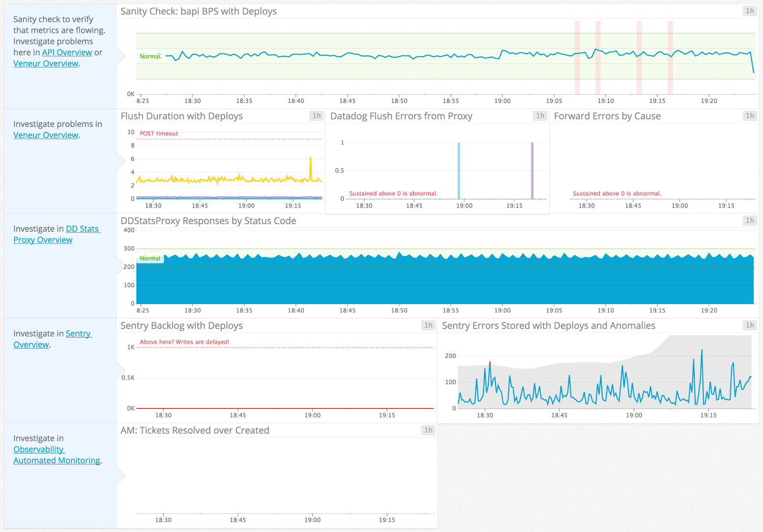Click the purple error bar in Datadog Flush Errors
The image size is (763, 532).
point(532,171)
